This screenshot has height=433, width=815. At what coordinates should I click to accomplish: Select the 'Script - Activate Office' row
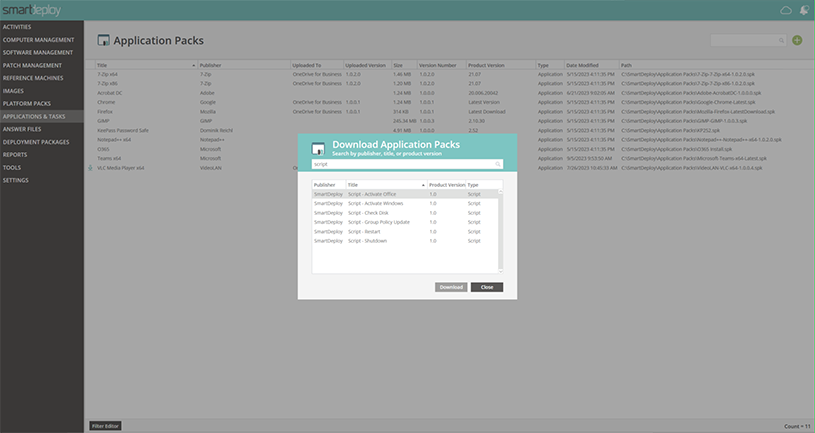point(405,194)
